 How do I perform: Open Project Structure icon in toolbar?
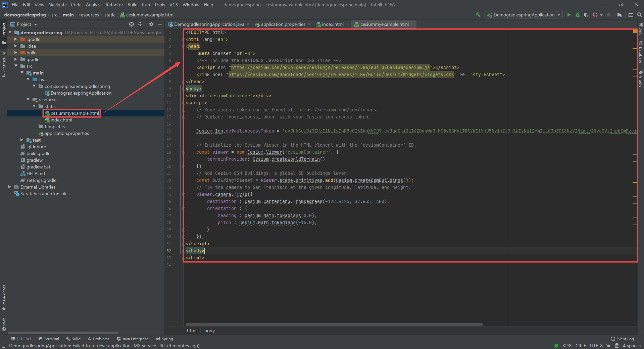(x=620, y=15)
